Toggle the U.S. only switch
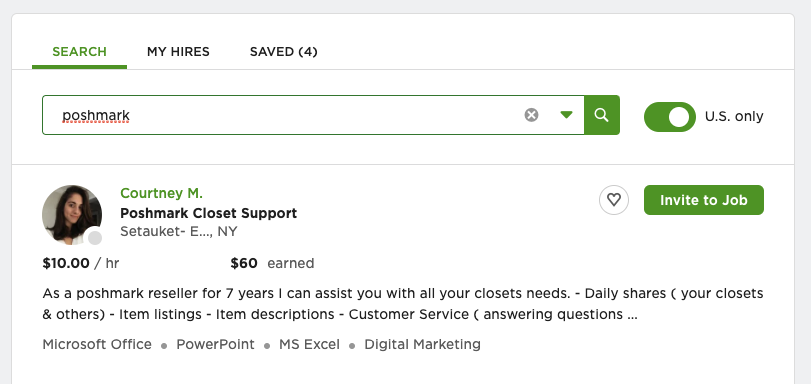Image resolution: width=811 pixels, height=384 pixels. click(669, 116)
